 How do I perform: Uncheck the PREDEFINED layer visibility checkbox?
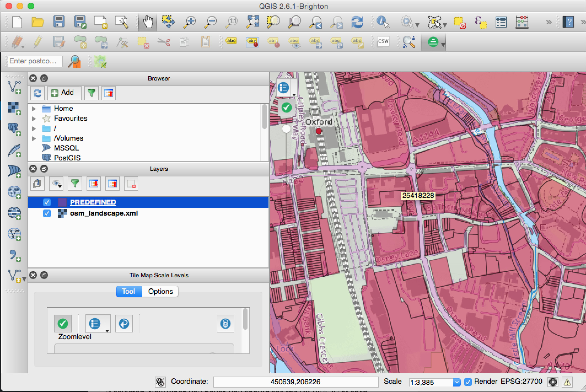(x=47, y=202)
